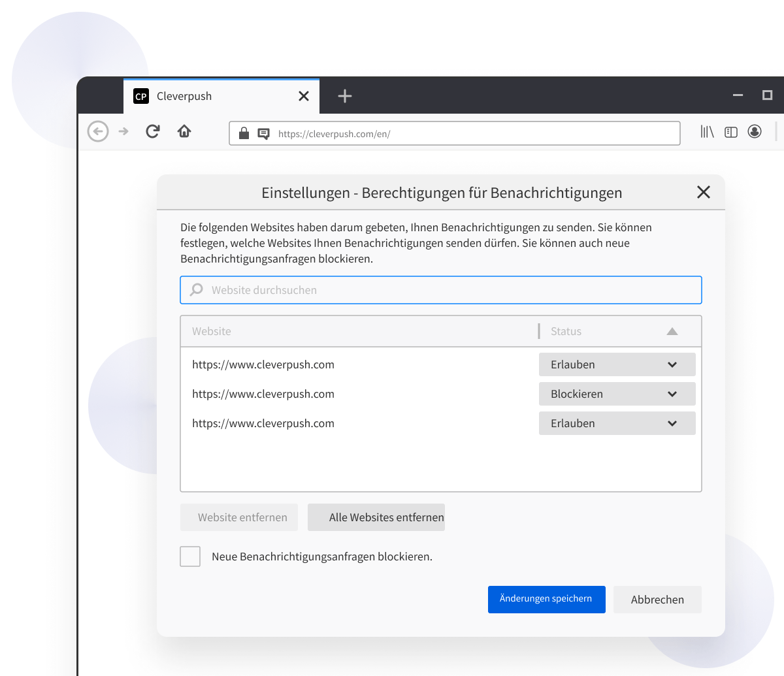The height and width of the screenshot is (676, 784).
Task: Expand third row Erlauben status dropdown
Action: coord(617,423)
